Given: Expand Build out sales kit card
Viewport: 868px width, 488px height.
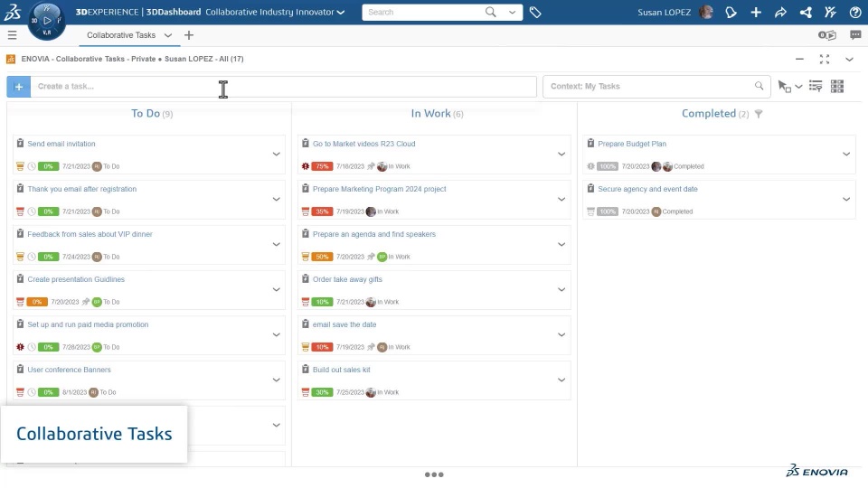Looking at the screenshot, I should tap(561, 380).
